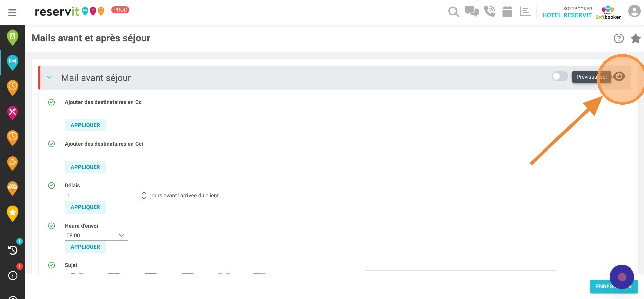Click the Délais days stepper arrows
Image resolution: width=644 pixels, height=299 pixels.
tap(144, 195)
